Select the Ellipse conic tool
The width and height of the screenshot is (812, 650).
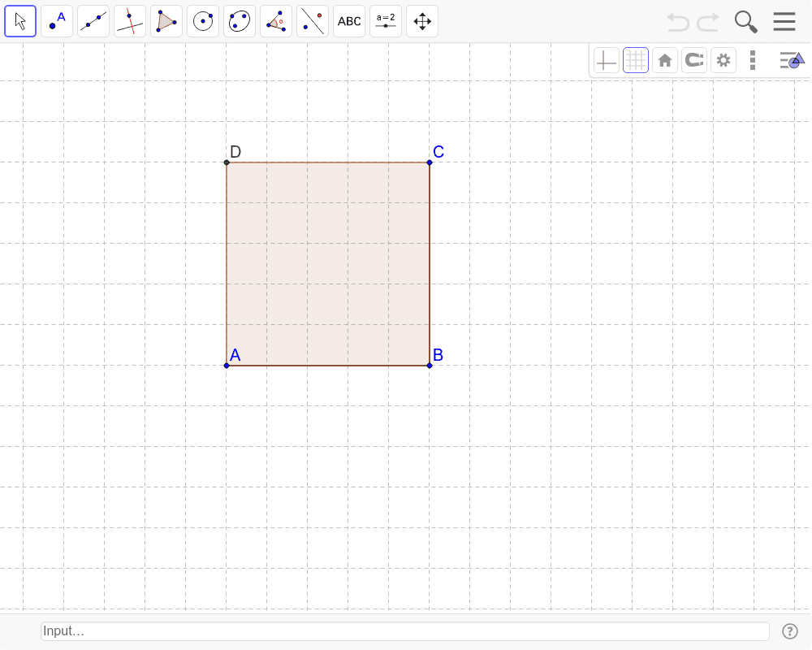click(x=240, y=21)
